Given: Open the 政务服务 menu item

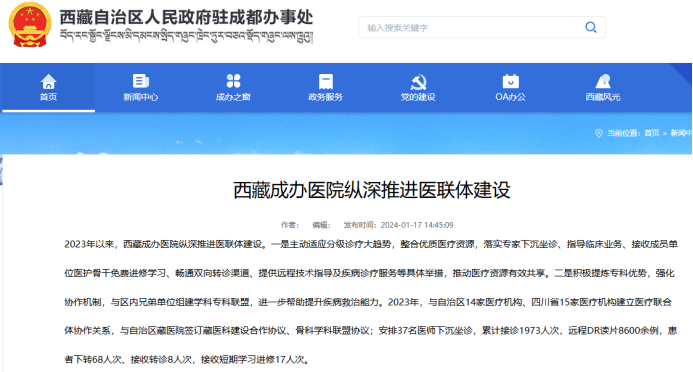Looking at the screenshot, I should (x=326, y=97).
